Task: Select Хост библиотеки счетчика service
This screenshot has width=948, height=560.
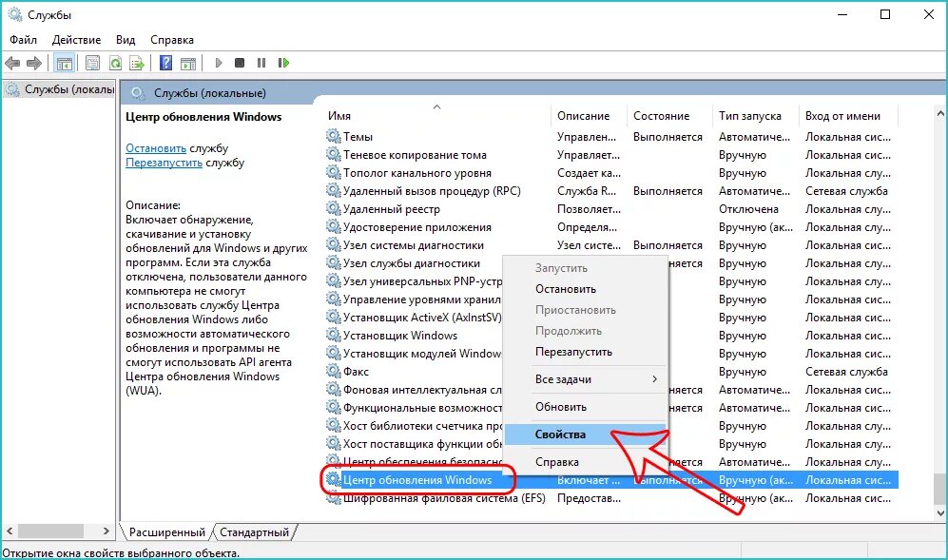Action: click(422, 426)
